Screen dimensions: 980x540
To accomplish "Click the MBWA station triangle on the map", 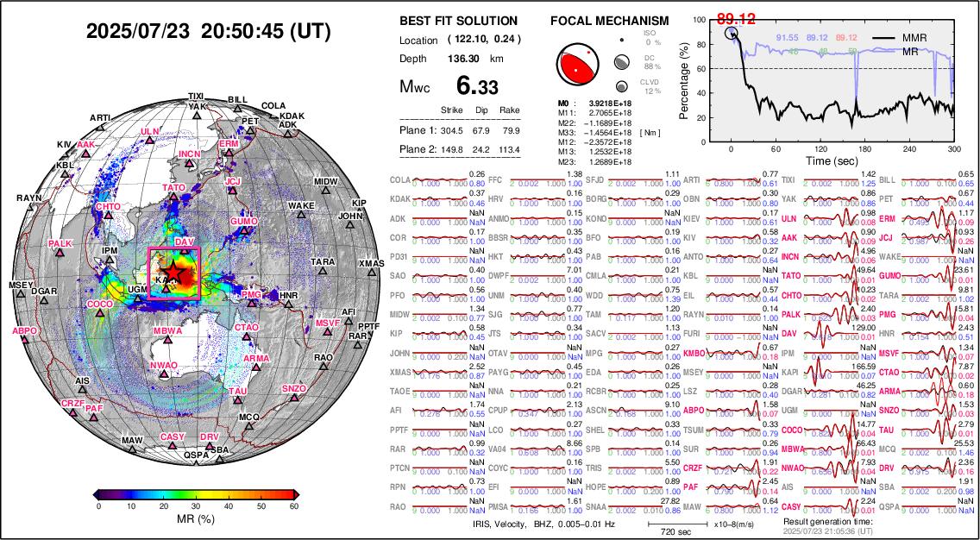I will coord(166,342).
